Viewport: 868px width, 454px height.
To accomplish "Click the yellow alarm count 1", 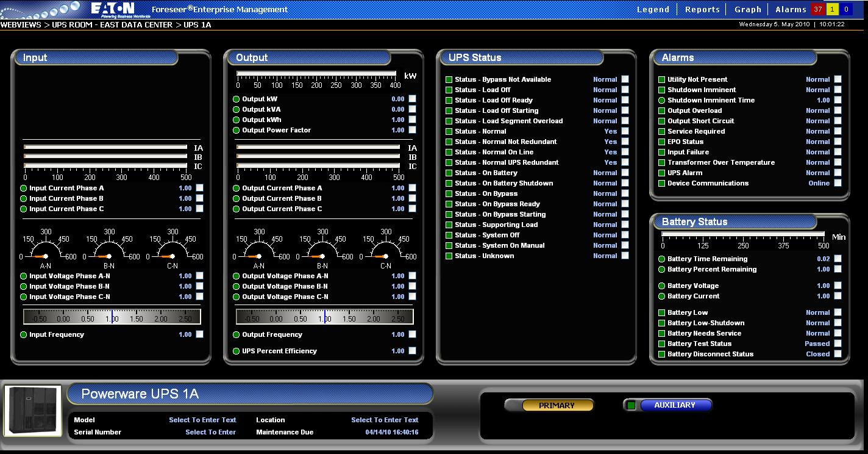I will pyautogui.click(x=832, y=9).
